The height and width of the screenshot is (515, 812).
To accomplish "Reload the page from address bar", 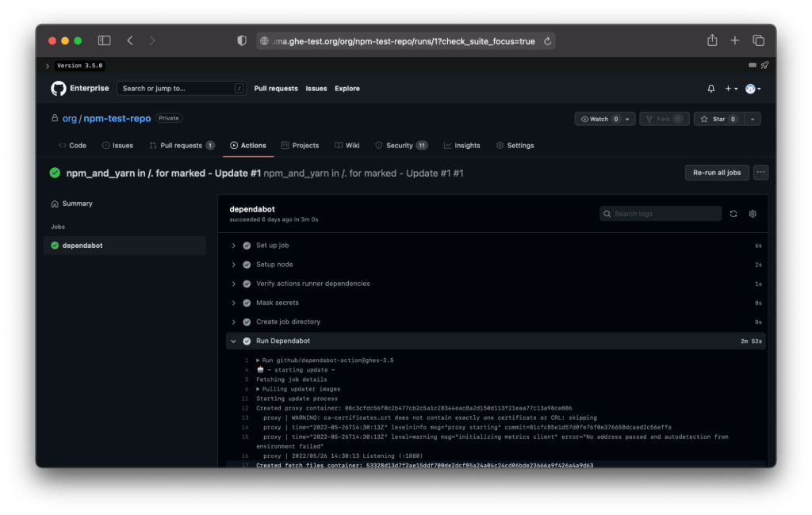I will 547,41.
